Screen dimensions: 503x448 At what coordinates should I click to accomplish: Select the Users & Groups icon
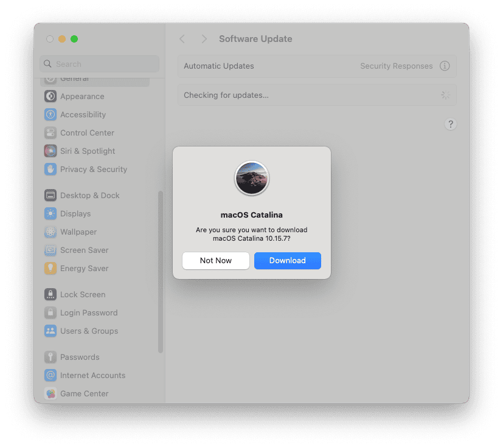pos(50,331)
